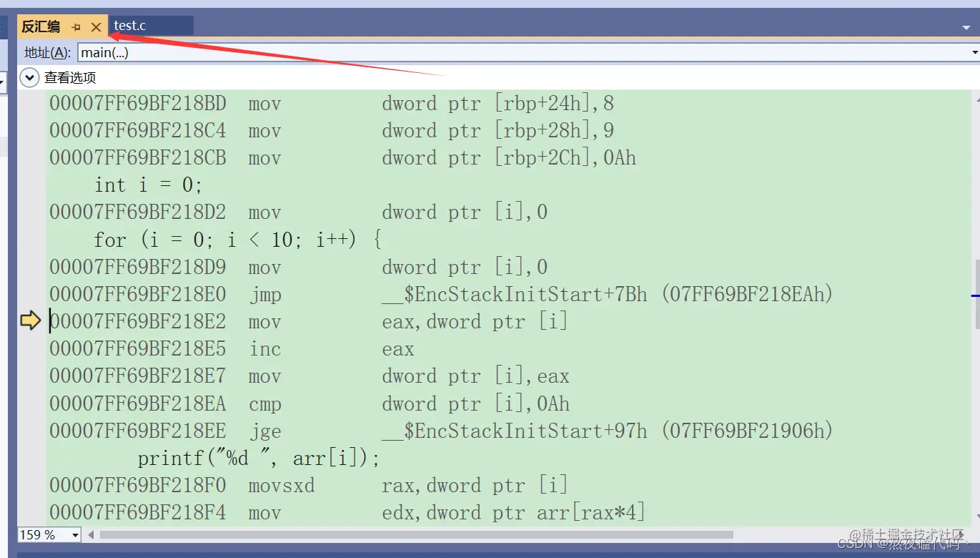Click the jump target (07FF69BF218EAh)
Image resolution: width=980 pixels, height=558 pixels.
747,294
